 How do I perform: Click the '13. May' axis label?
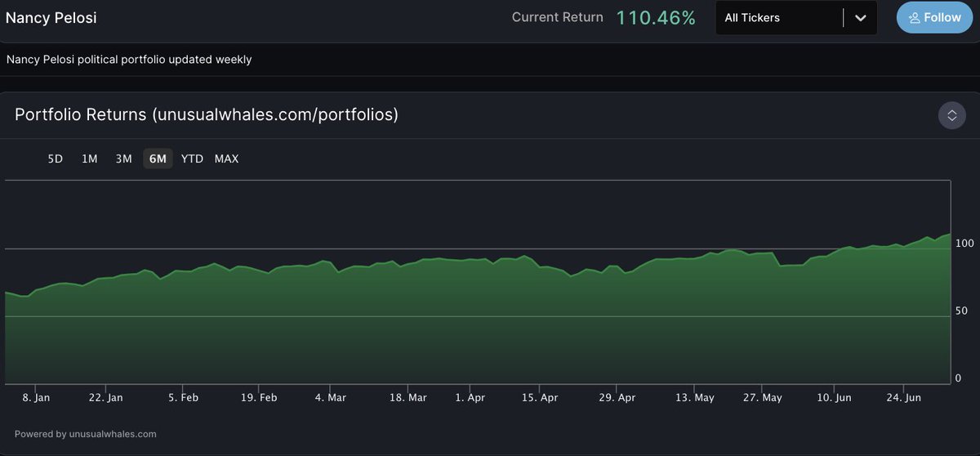pos(694,397)
